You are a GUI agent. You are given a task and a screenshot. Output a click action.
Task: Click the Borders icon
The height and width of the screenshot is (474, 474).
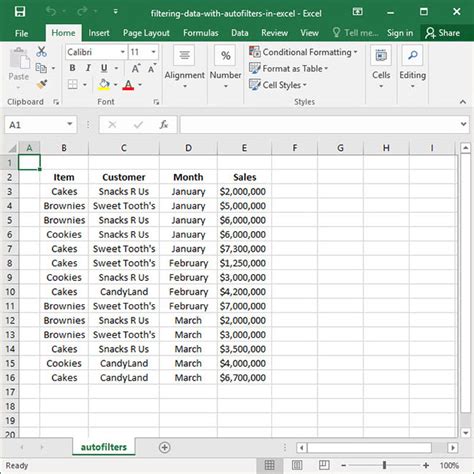pos(72,85)
